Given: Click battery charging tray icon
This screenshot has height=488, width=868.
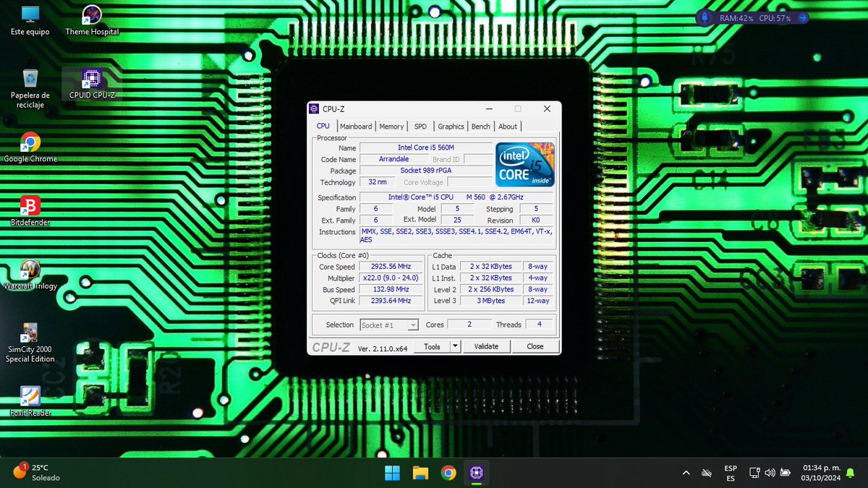Looking at the screenshot, I should click(x=786, y=473).
